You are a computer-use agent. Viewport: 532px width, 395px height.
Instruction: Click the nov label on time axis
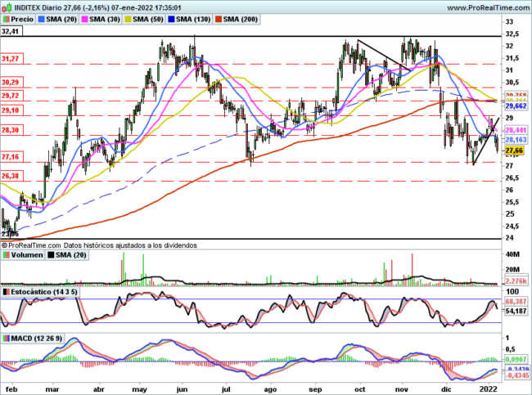click(402, 389)
